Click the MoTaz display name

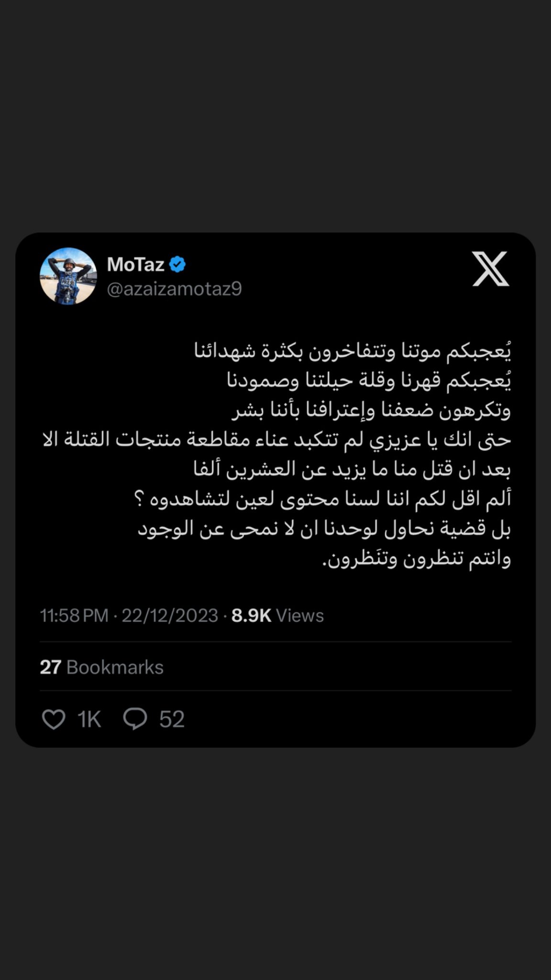point(136,264)
